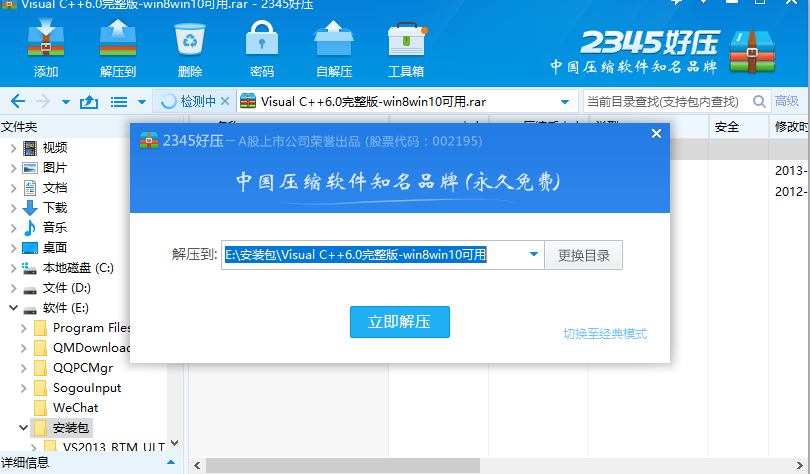Viewport: 810px width, 474px height.
Task: Open the archive path dropdown arrow
Action: coord(565,102)
